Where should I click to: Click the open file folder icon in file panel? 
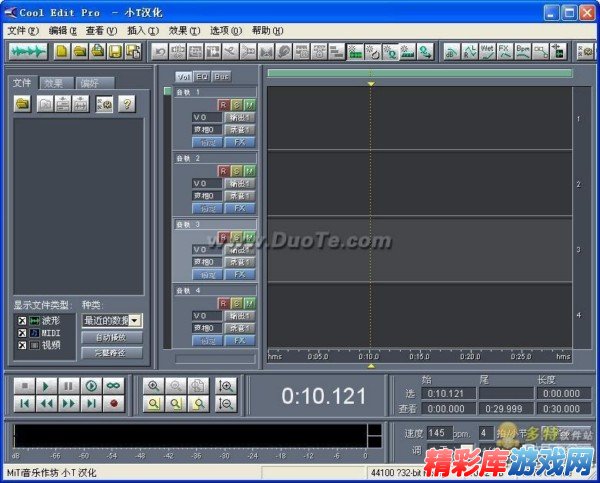pos(22,104)
